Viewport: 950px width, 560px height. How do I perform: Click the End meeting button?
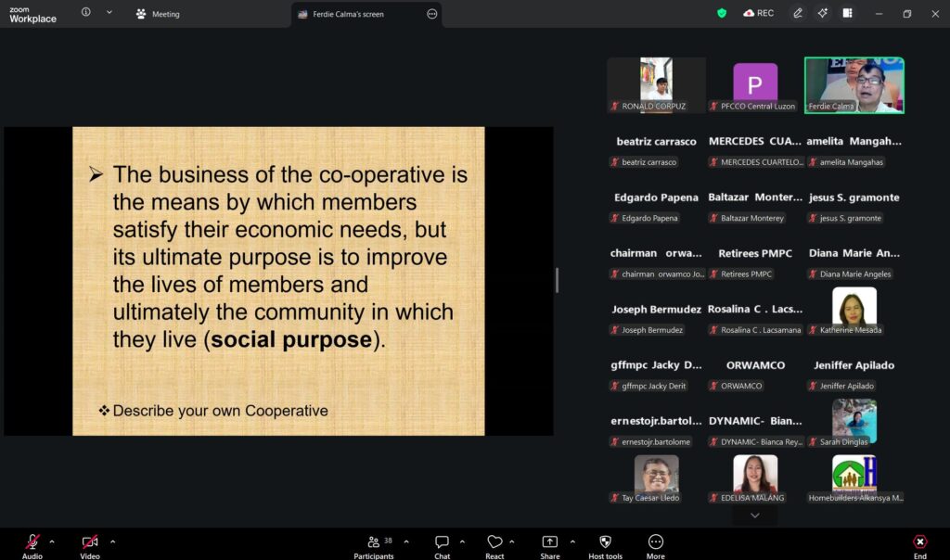pos(919,542)
